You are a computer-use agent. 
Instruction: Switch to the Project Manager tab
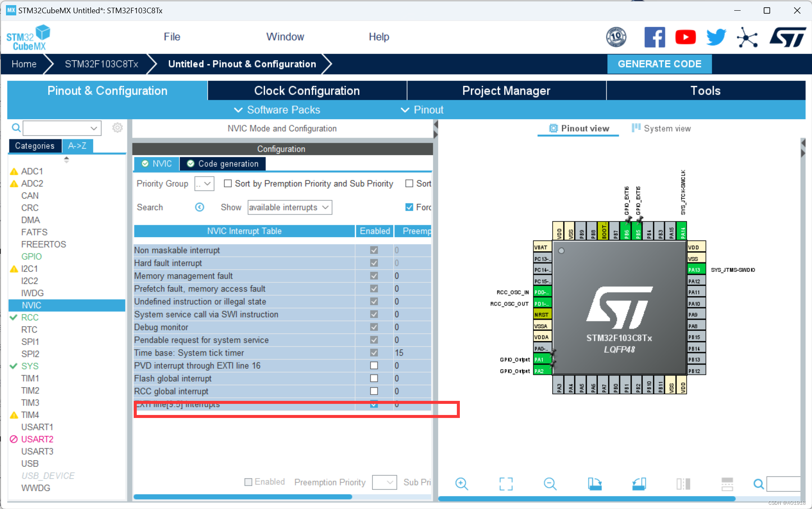tap(506, 91)
